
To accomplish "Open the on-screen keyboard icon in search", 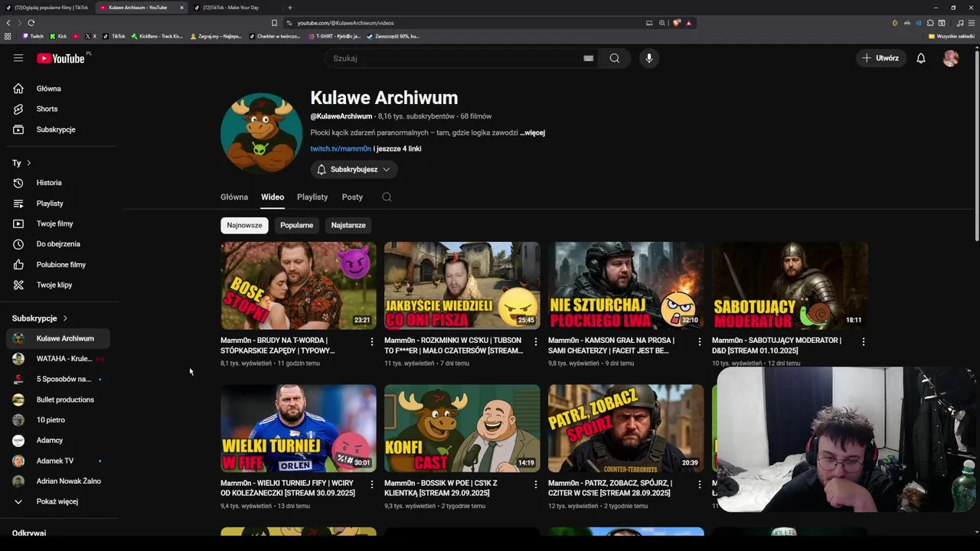I will click(588, 58).
